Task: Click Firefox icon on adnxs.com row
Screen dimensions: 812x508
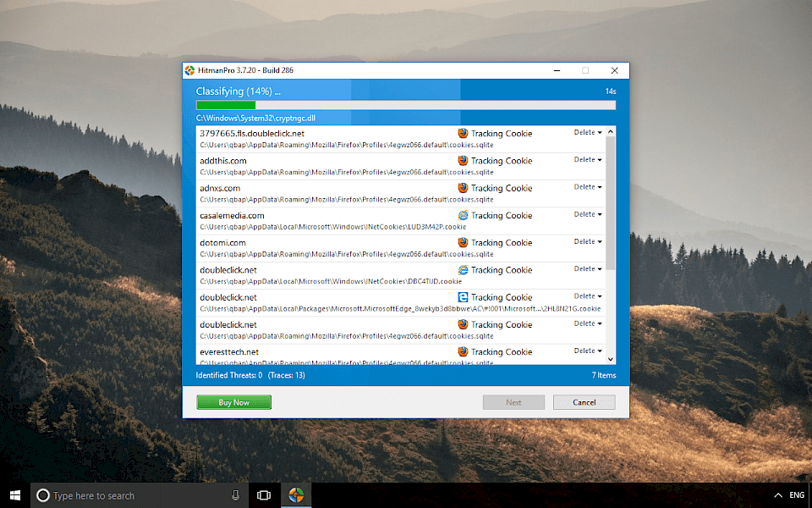Action: point(463,188)
